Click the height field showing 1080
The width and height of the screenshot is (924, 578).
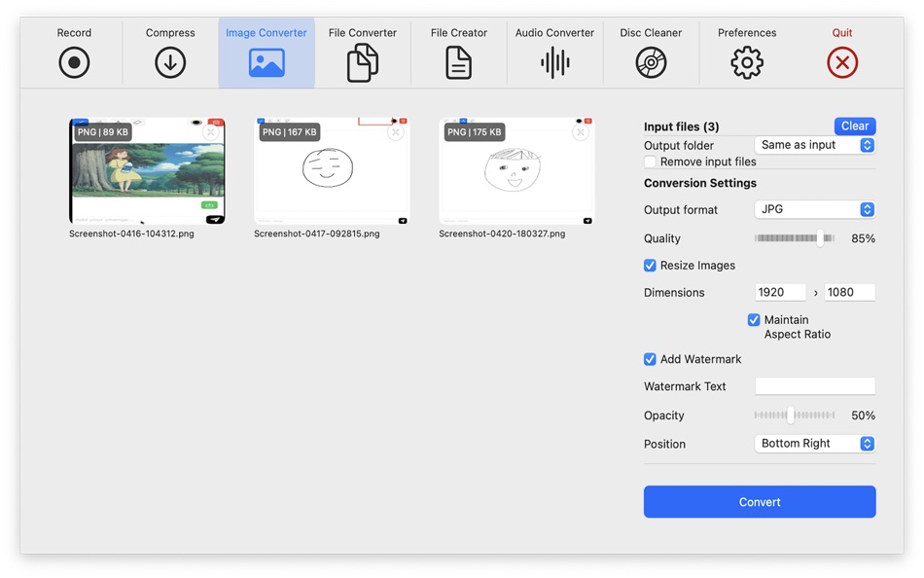849,293
